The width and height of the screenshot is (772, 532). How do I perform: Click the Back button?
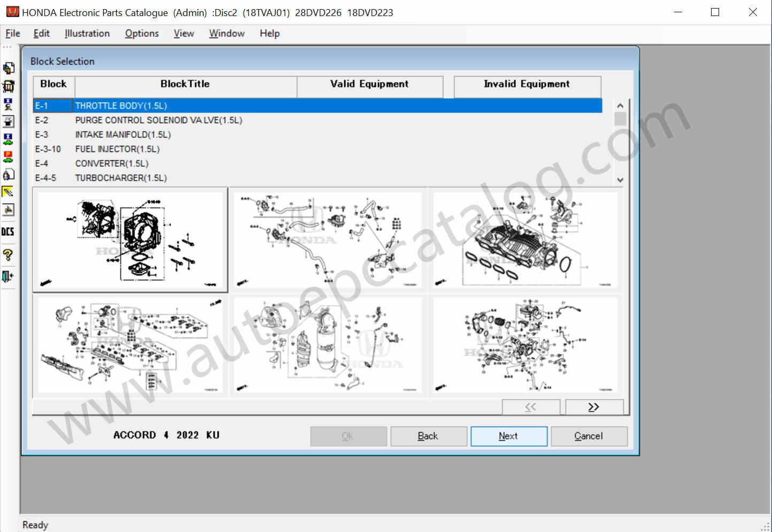point(428,436)
